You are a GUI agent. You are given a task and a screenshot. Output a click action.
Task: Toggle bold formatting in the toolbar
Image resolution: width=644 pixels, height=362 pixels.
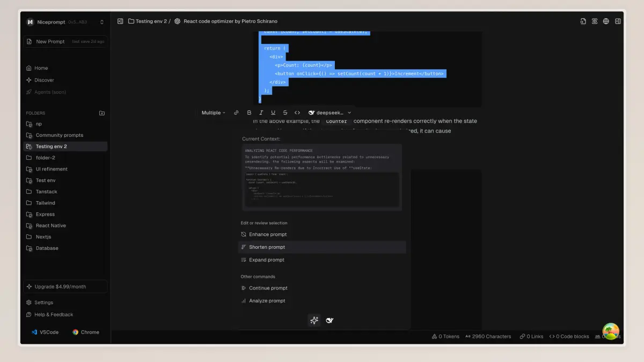249,113
